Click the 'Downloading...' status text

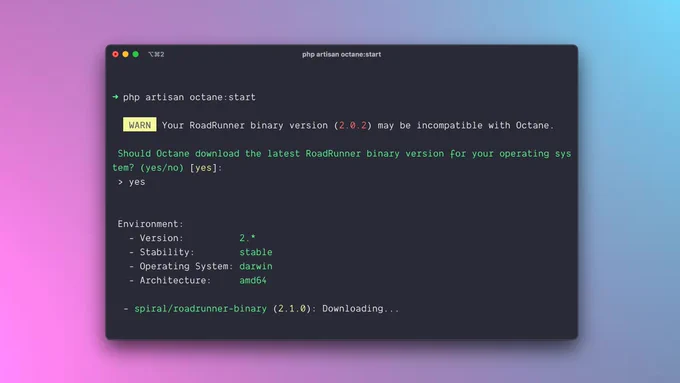[x=360, y=308]
